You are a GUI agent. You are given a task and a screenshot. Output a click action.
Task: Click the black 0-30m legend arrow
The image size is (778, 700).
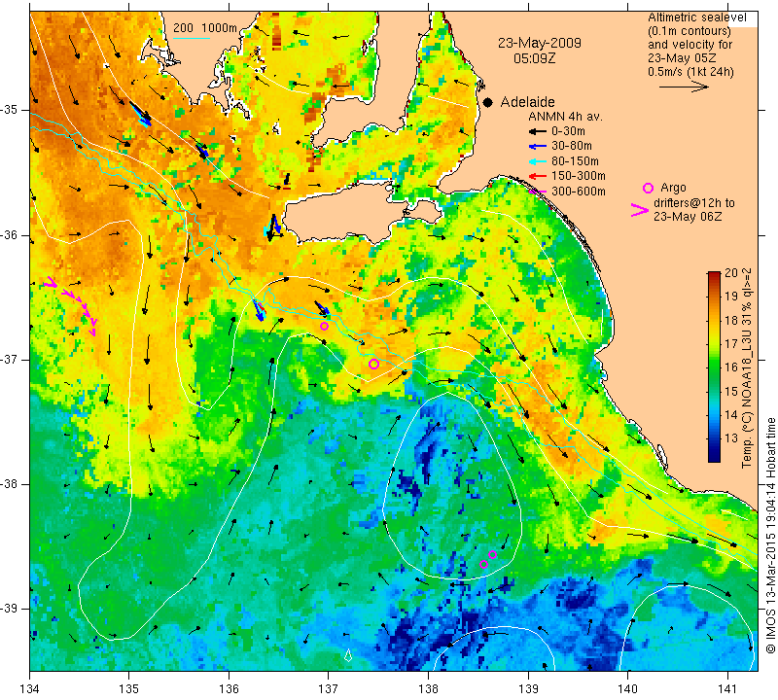[x=537, y=131]
